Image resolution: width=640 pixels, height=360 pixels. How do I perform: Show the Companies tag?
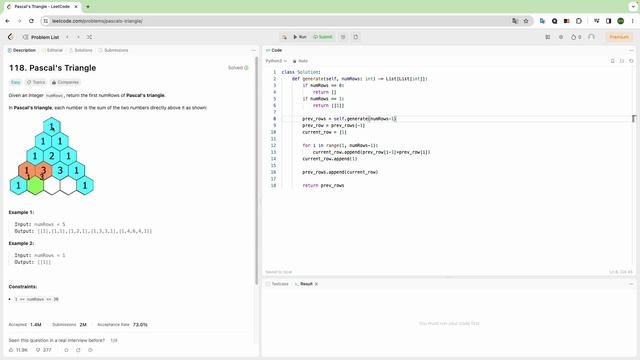[65, 82]
